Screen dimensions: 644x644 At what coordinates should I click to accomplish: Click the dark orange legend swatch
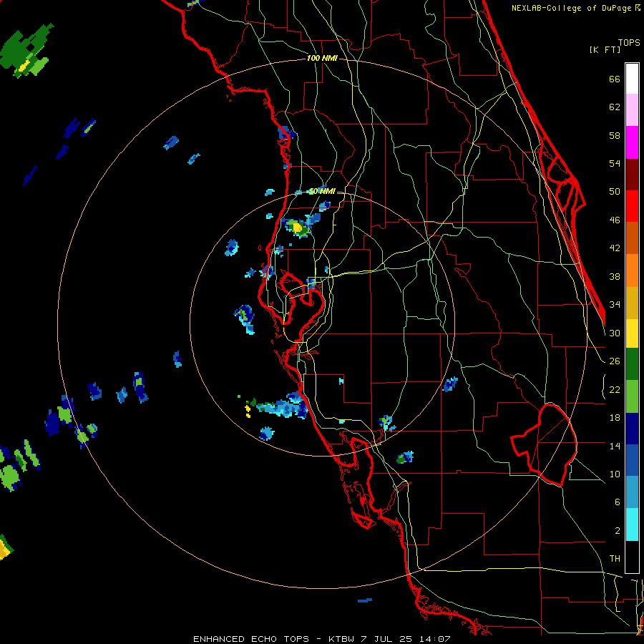632,238
